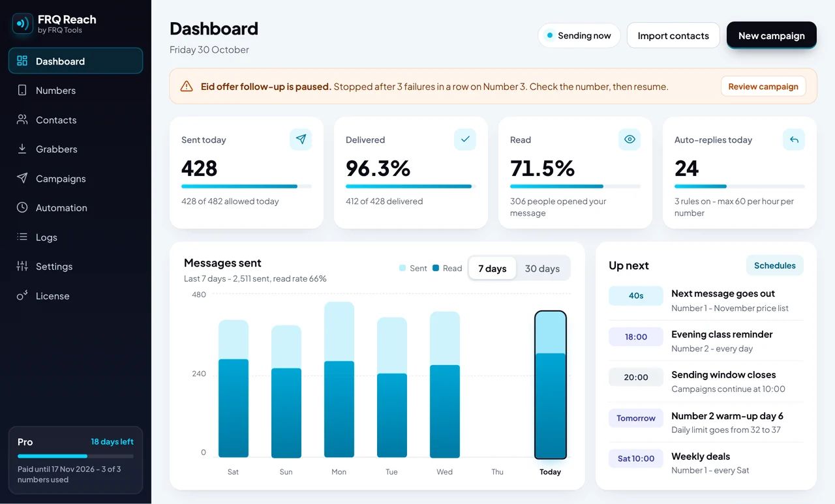
Task: Click "Eid offer follow-up is paused." text
Action: [266, 86]
